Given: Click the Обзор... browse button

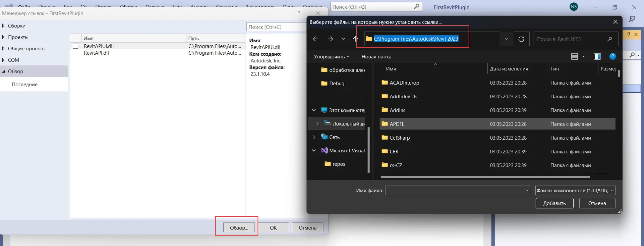Looking at the screenshot, I should (239, 228).
